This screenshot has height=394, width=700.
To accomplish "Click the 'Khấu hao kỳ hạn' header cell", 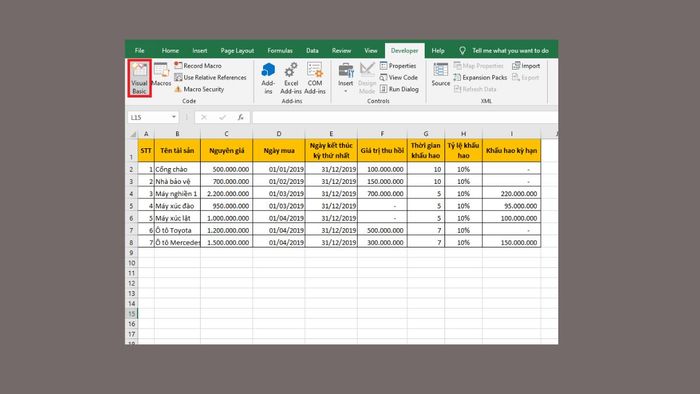I will (512, 150).
